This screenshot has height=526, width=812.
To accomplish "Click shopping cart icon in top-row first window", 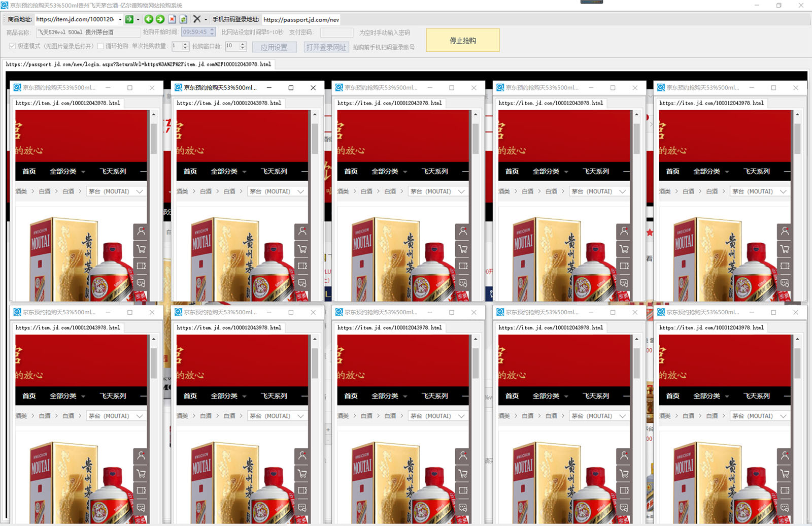I will click(x=141, y=249).
